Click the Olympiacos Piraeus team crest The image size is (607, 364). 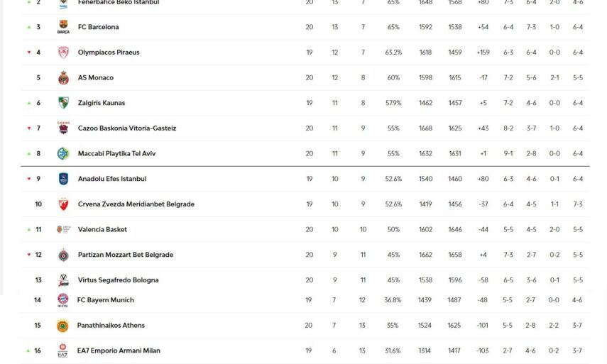click(x=63, y=53)
